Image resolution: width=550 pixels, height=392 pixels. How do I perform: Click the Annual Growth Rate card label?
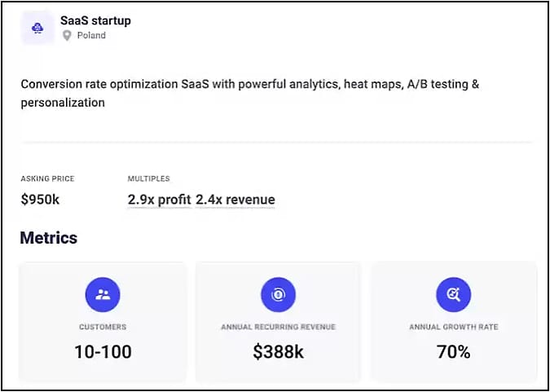coord(454,327)
